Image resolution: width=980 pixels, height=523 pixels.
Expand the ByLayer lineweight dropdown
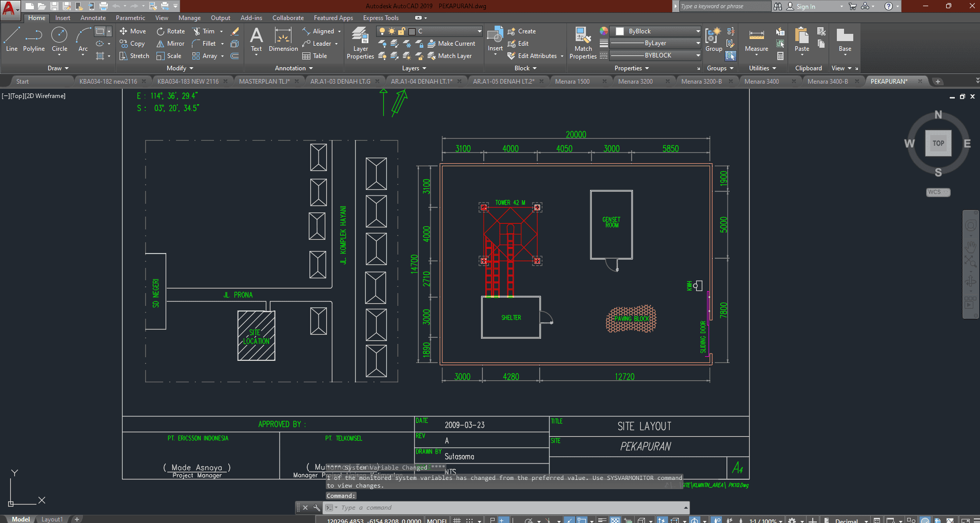698,43
